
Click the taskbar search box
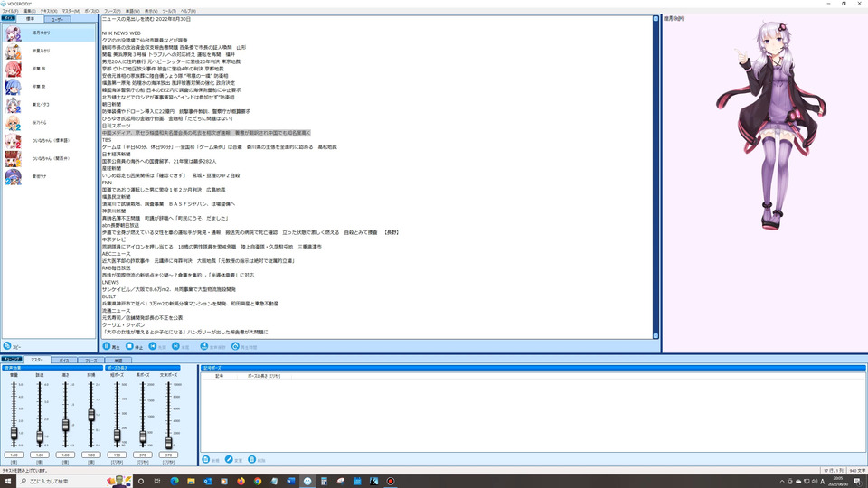click(x=73, y=482)
